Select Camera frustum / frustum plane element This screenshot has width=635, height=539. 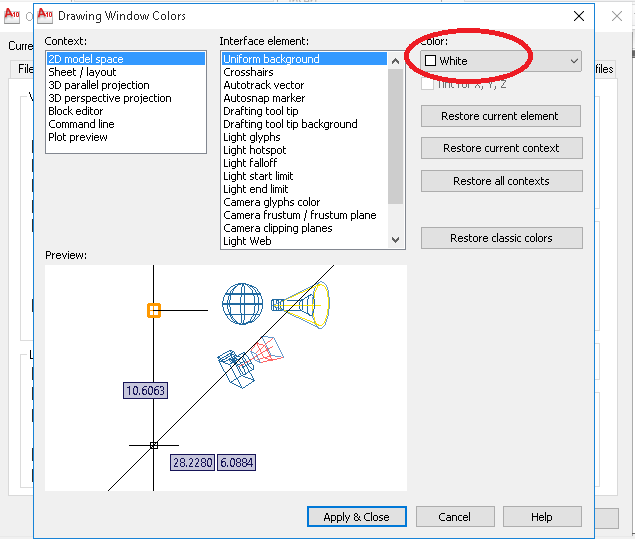coord(304,215)
